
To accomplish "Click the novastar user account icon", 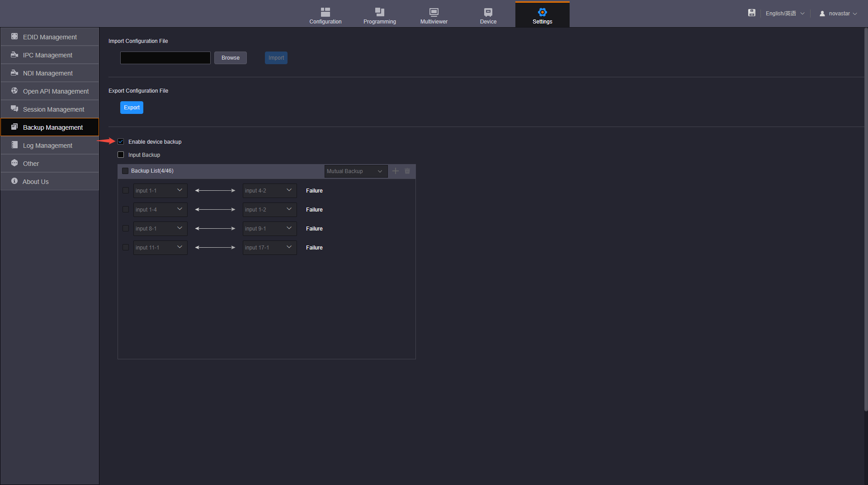I will (x=822, y=14).
